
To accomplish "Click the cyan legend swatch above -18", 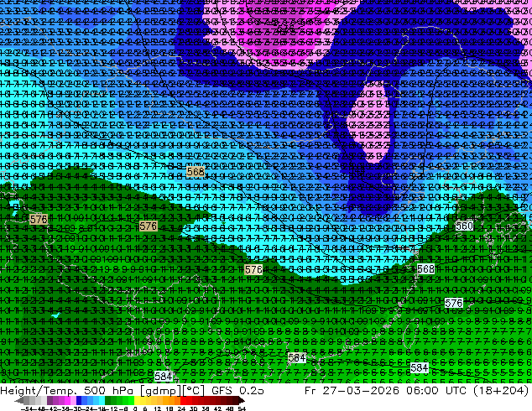I will tap(102, 400).
